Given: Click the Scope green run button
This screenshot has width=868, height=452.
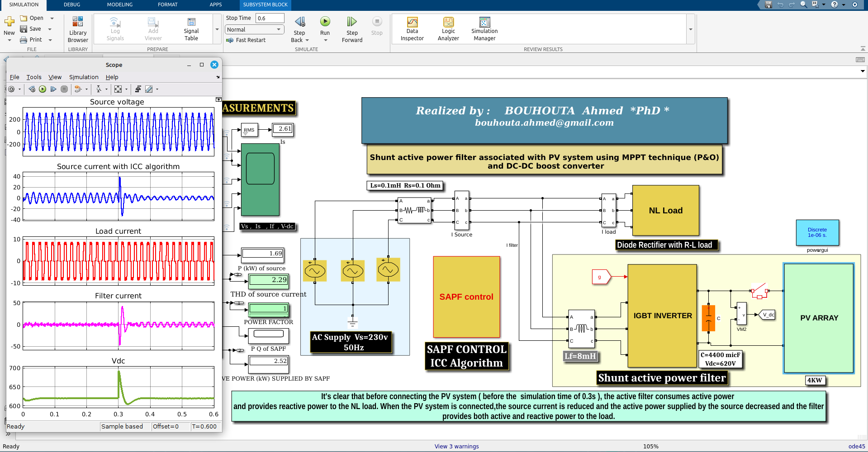Looking at the screenshot, I should click(43, 89).
